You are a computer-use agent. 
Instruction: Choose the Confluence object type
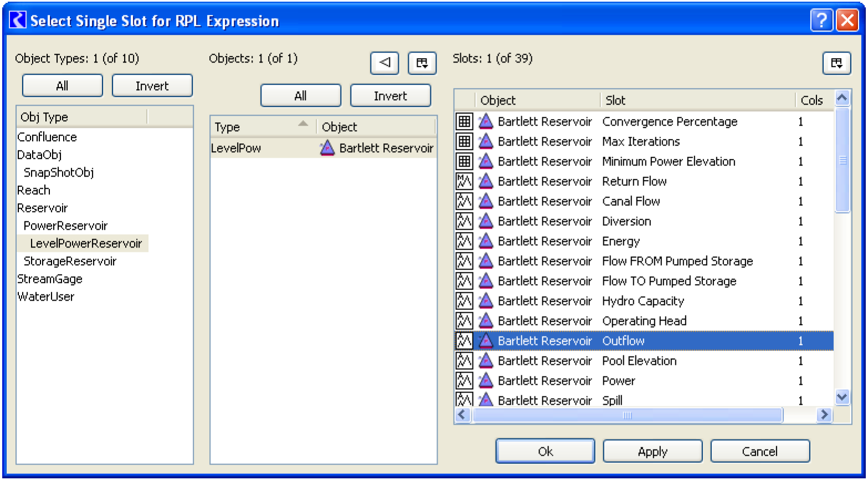(47, 137)
